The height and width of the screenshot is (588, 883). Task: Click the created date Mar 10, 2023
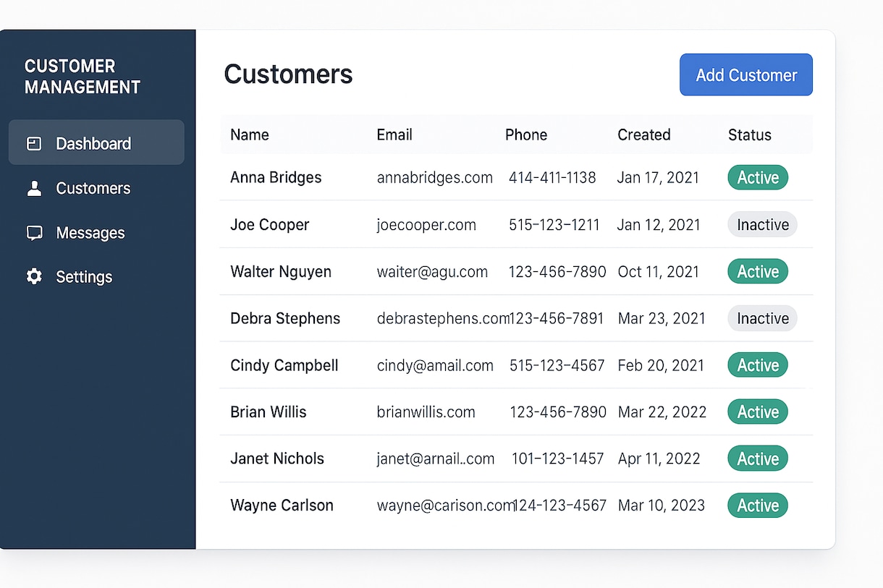[662, 506]
